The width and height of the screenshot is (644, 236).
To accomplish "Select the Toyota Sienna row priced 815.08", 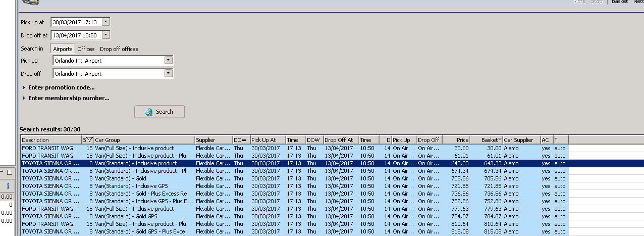I will pyautogui.click(x=295, y=231).
